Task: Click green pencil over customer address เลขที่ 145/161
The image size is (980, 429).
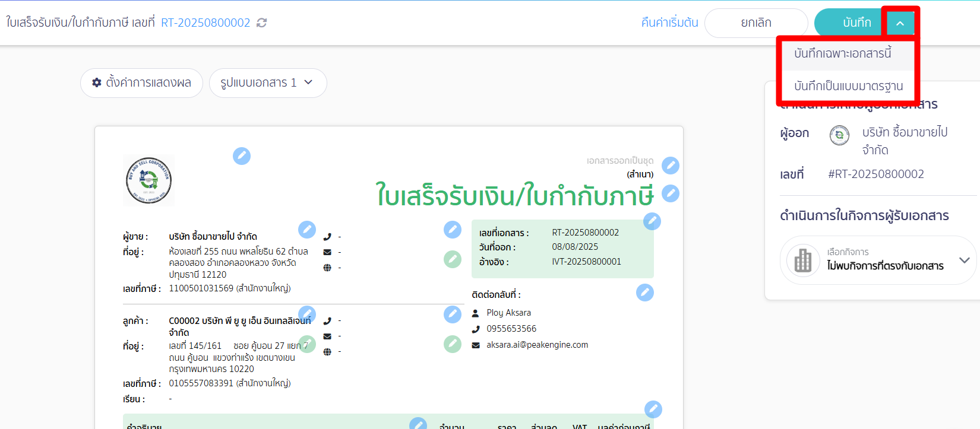Action: pos(307,344)
